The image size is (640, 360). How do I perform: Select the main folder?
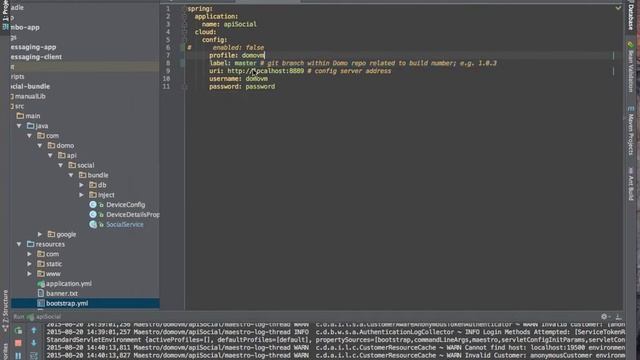33,116
